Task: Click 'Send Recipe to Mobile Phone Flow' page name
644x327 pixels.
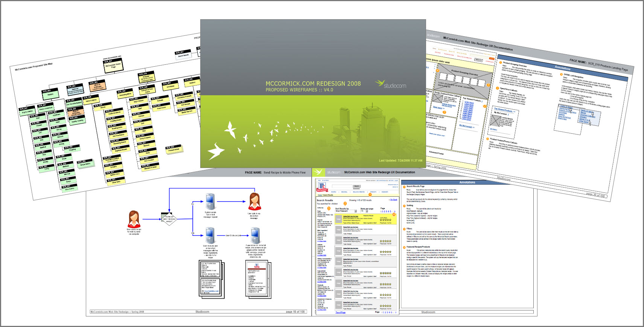Action: click(x=285, y=173)
